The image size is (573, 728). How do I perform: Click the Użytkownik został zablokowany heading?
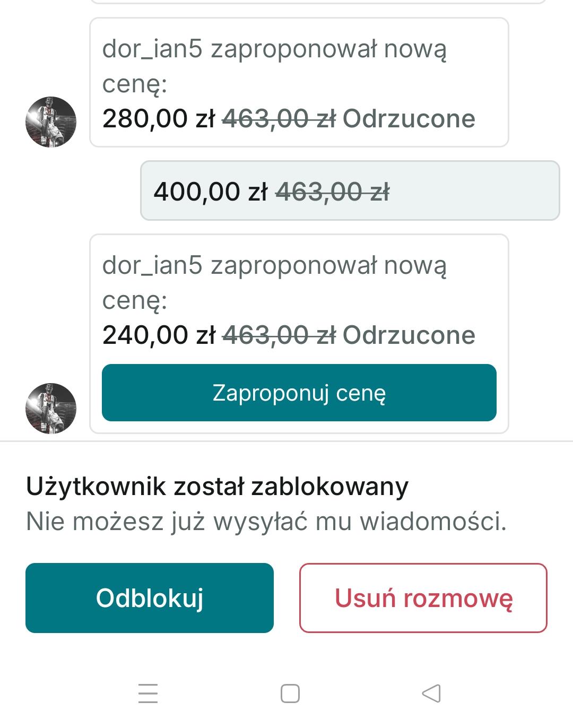pos(217,486)
